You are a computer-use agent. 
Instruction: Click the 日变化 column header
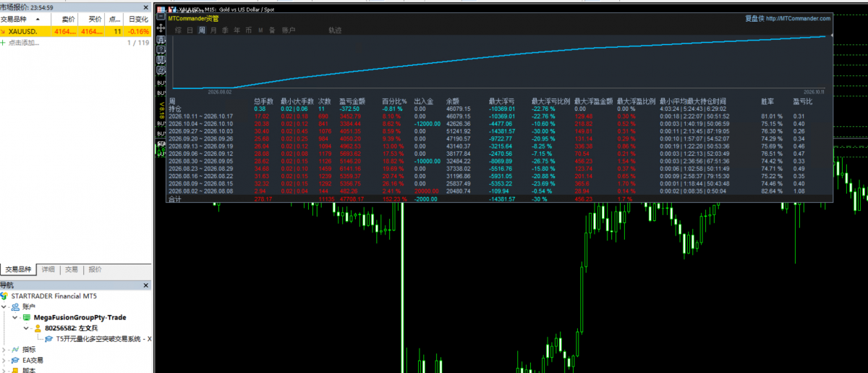pyautogui.click(x=138, y=20)
